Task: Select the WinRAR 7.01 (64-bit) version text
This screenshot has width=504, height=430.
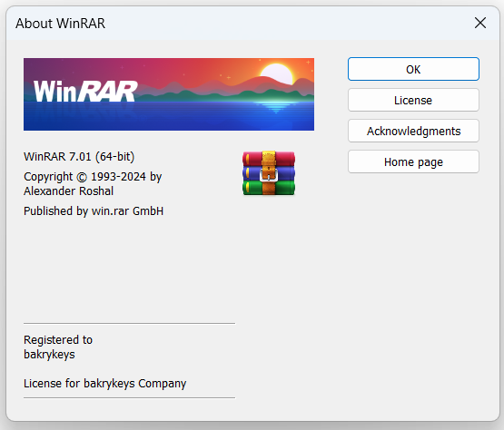Action: [x=79, y=157]
